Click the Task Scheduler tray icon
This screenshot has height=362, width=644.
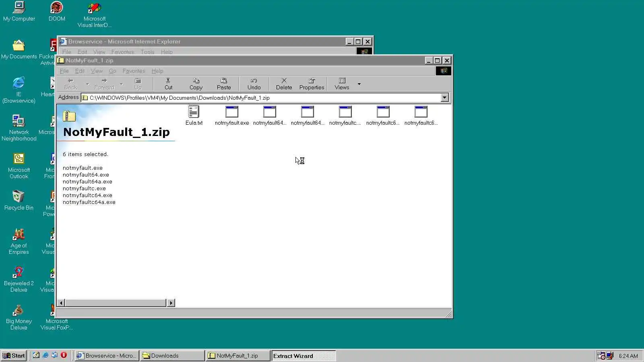coord(601,356)
